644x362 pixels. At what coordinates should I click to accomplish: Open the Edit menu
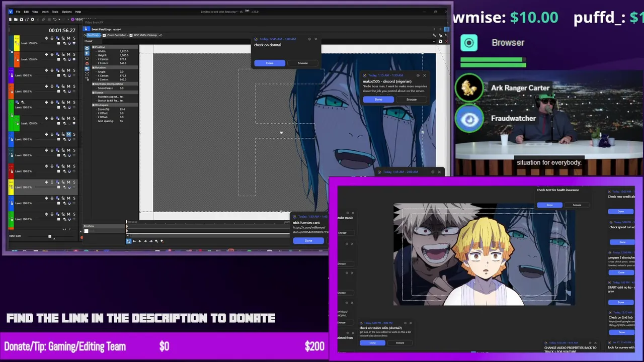(x=26, y=12)
